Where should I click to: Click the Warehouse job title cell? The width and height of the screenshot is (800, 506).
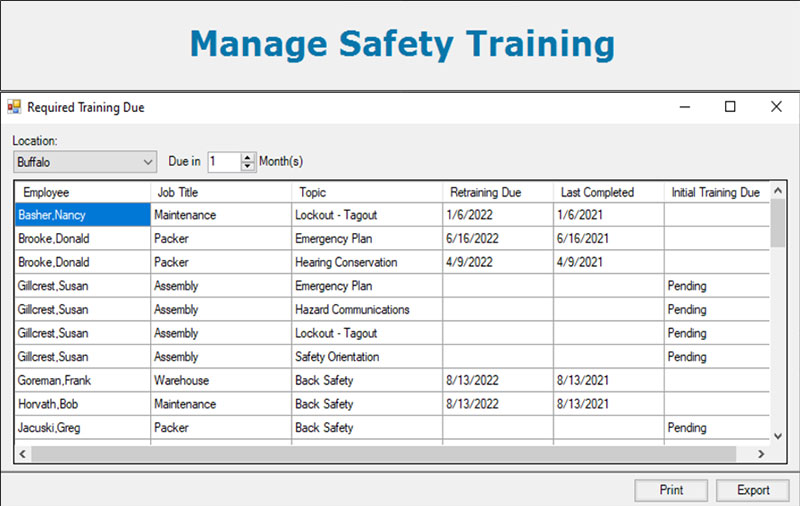tap(221, 381)
